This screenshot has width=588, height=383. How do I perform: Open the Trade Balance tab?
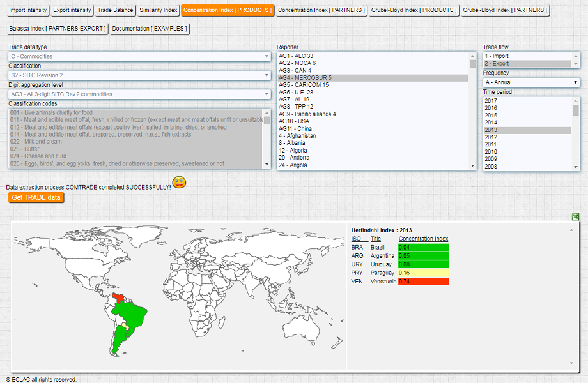115,10
